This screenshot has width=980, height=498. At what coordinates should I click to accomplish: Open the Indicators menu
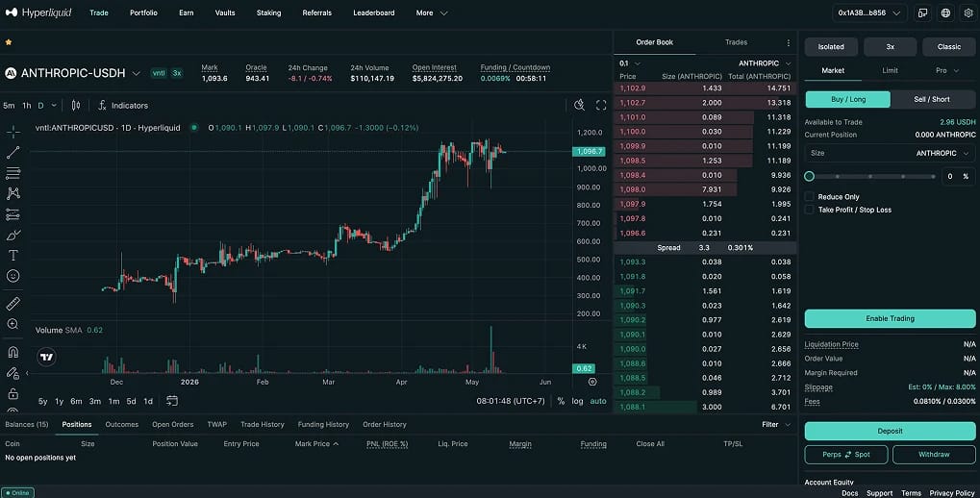pos(123,106)
